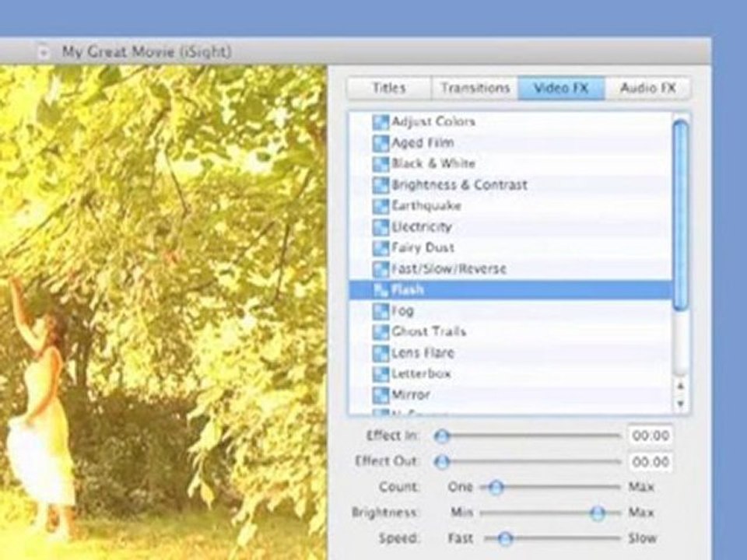Click the My Great Movie (iSight) window title
747x560 pixels.
point(147,51)
